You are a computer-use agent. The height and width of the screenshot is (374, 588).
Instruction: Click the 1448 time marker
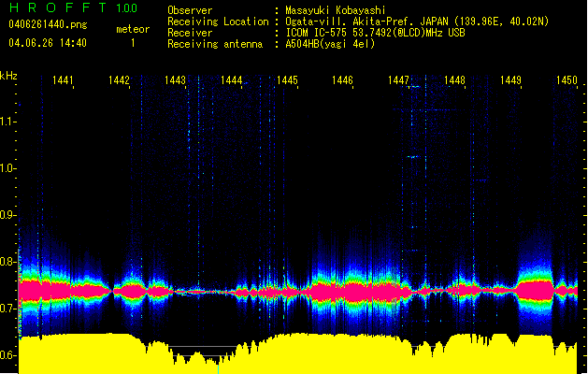click(x=454, y=80)
